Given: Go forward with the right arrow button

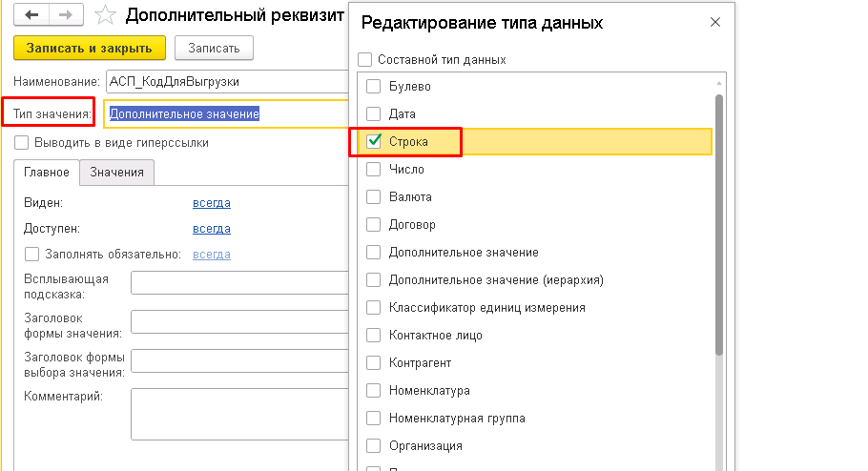Looking at the screenshot, I should pos(66,15).
